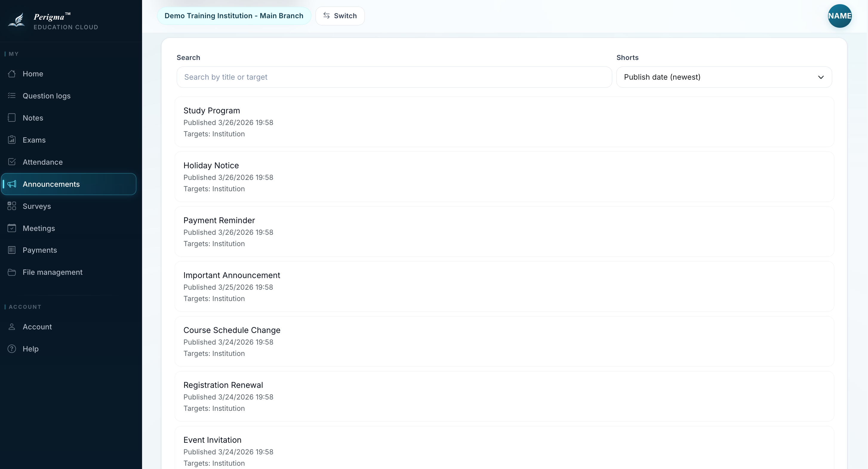Open the Holiday Notice announcement card
Screen dimensions: 868x469
[504, 177]
